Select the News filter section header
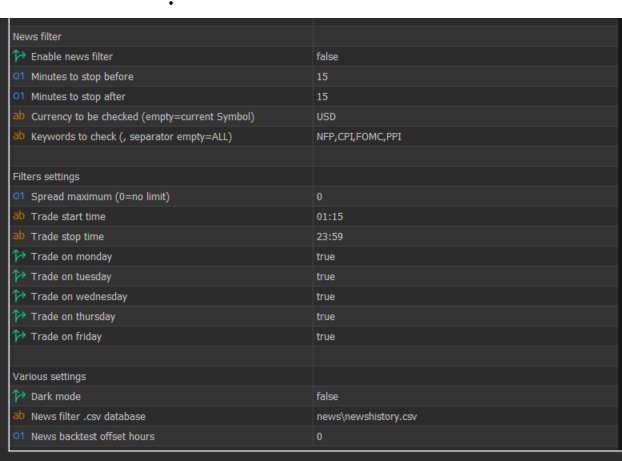Viewport: 622px width, 461px height. click(37, 36)
